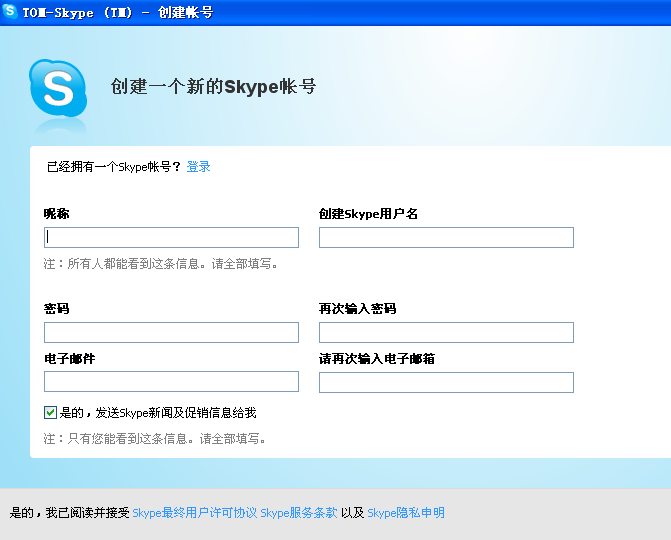Click the 再次输入密码 label text
This screenshot has height=540, width=671.
357,309
